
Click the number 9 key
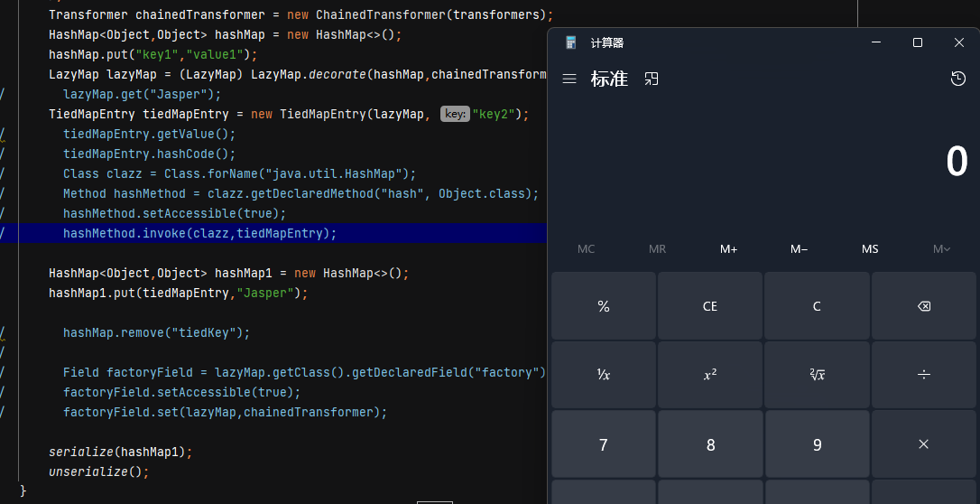817,444
